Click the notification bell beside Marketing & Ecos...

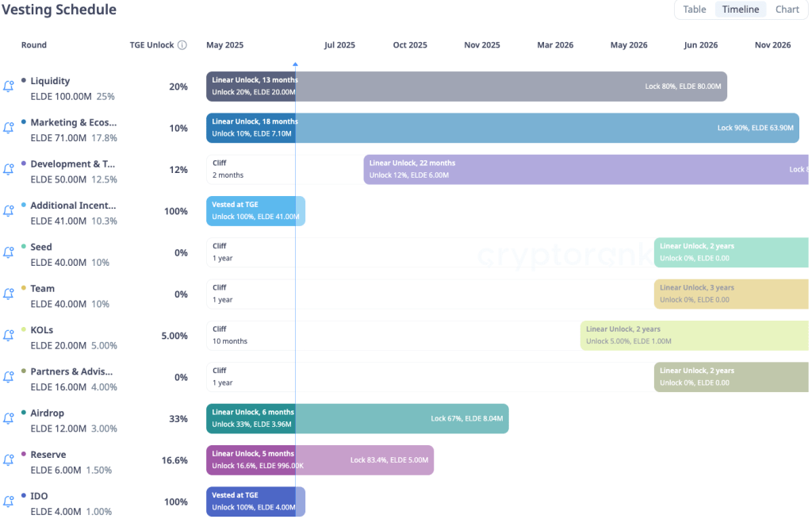[9, 128]
